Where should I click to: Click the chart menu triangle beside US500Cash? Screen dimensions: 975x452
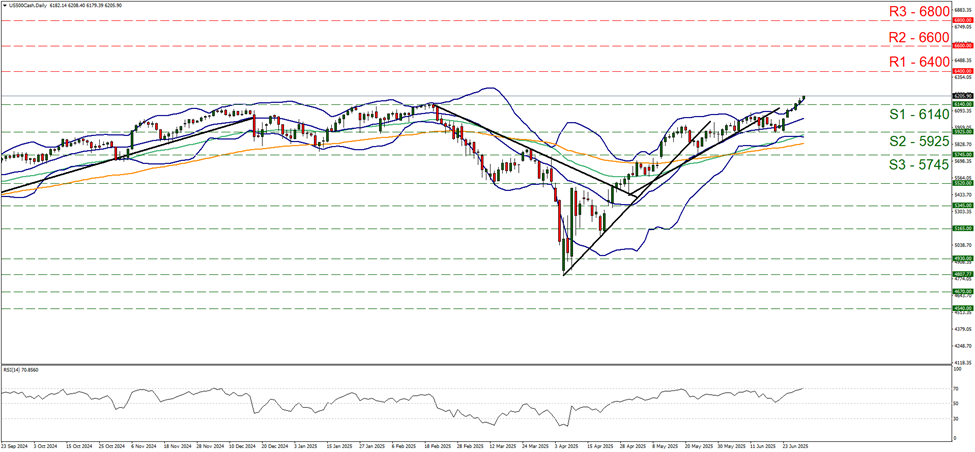click(x=4, y=5)
